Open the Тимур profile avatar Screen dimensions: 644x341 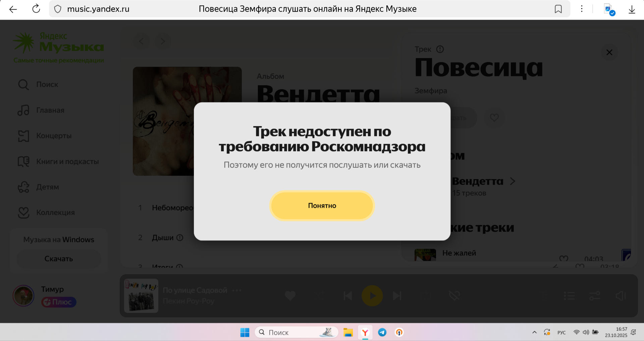coord(23,296)
